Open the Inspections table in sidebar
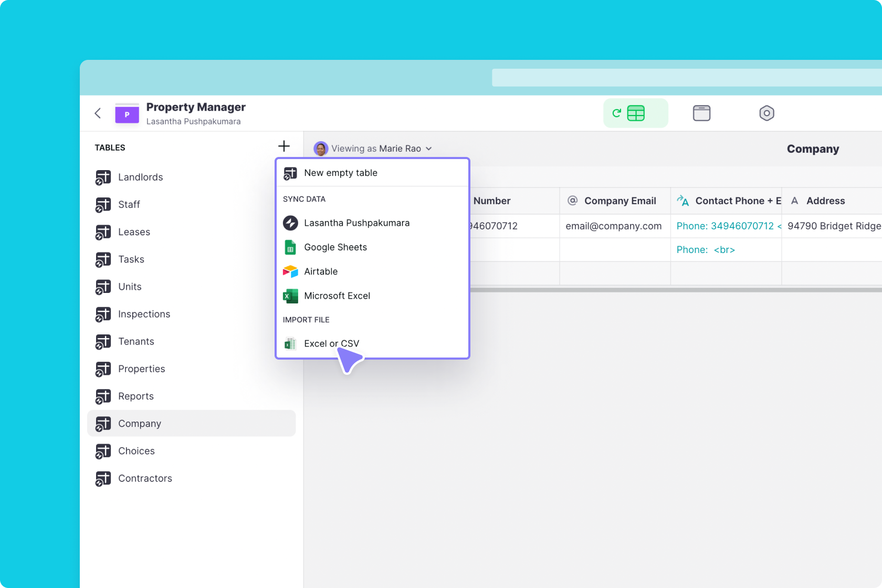Image resolution: width=882 pixels, height=588 pixels. tap(144, 314)
